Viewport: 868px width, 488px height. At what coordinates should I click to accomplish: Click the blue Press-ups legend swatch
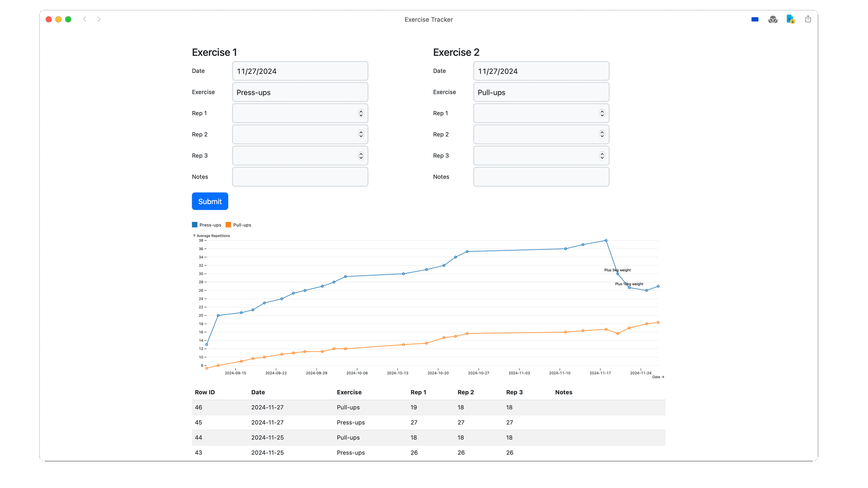pos(195,225)
